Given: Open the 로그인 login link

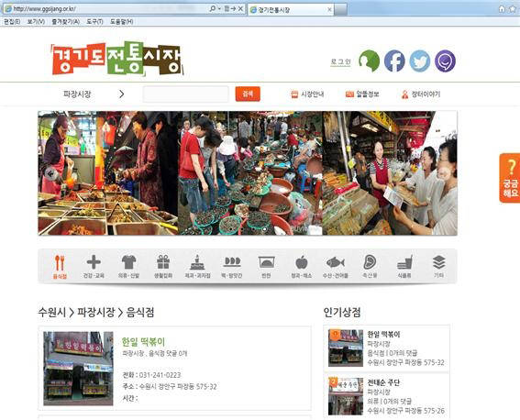Looking at the screenshot, I should click(340, 61).
